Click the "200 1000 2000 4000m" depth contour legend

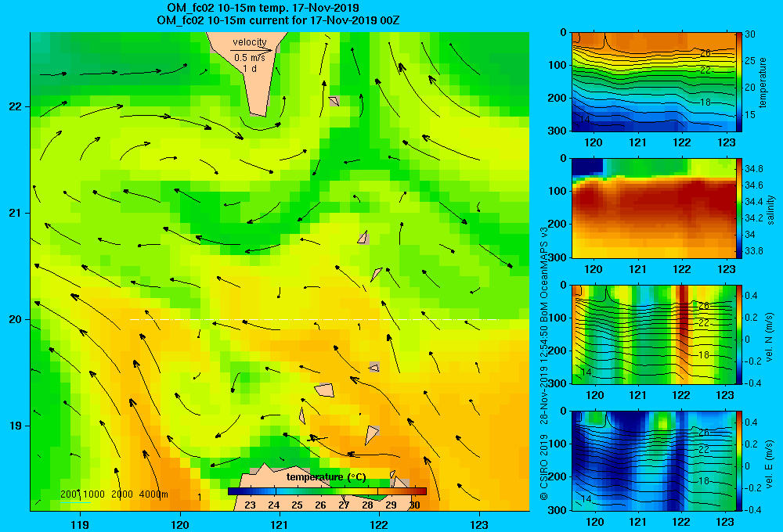pos(114,494)
